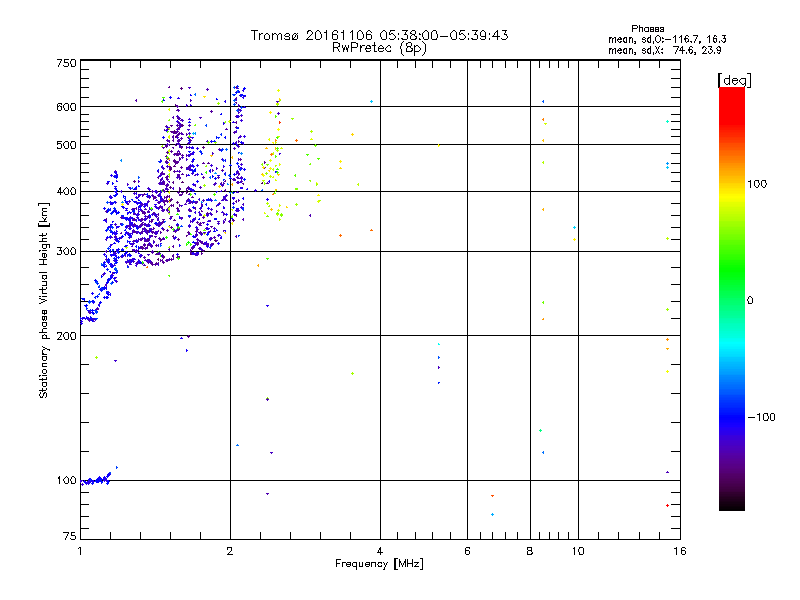Click the y-axis tick label '500'
Image resolution: width=800 pixels, height=600 pixels.
point(66,145)
